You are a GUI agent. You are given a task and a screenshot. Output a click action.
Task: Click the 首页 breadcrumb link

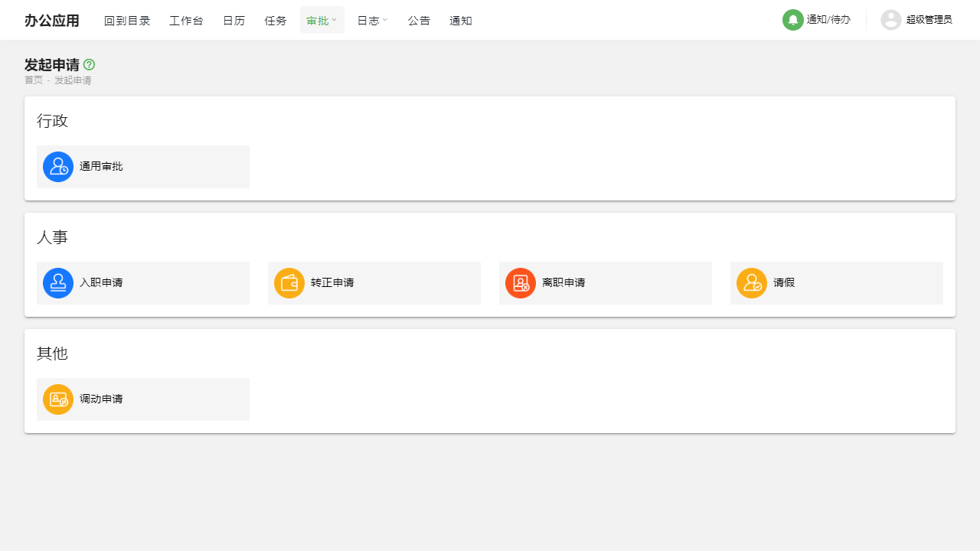tap(34, 80)
